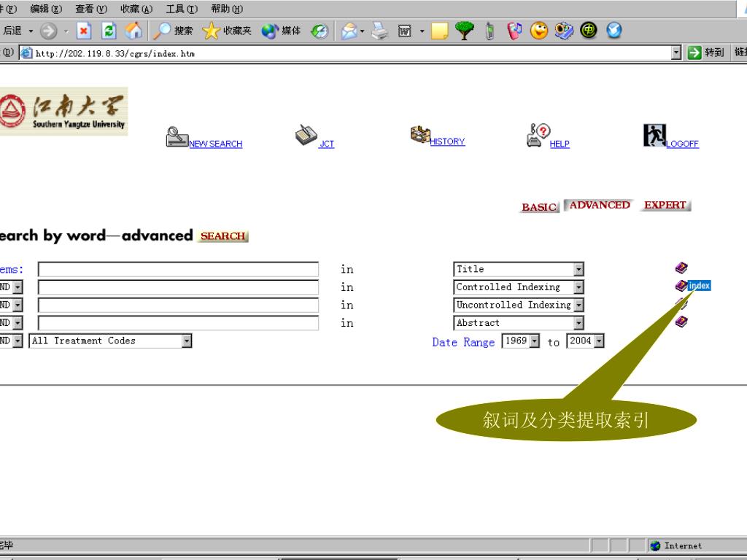Click the JCT notepad icon
The width and height of the screenshot is (747, 560).
306,135
